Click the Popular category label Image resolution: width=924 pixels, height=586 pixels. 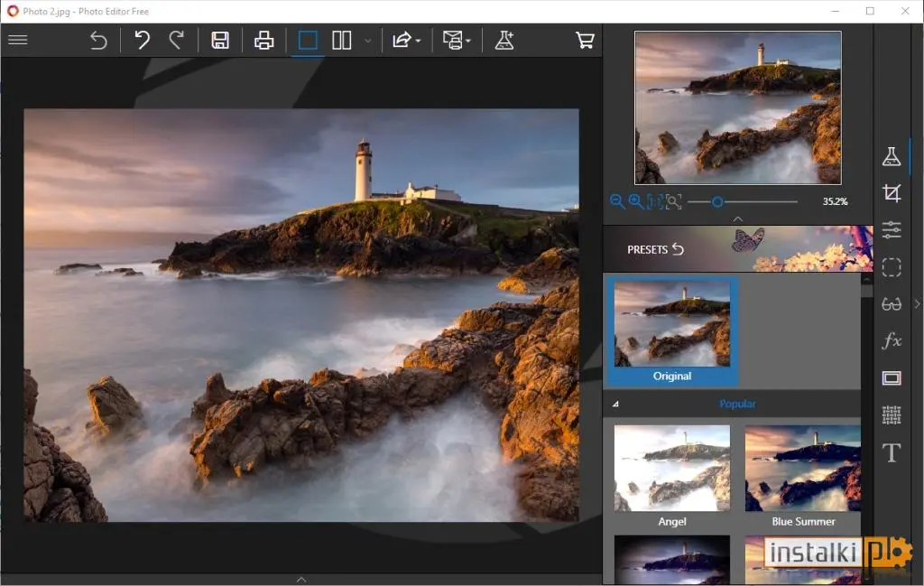click(737, 404)
